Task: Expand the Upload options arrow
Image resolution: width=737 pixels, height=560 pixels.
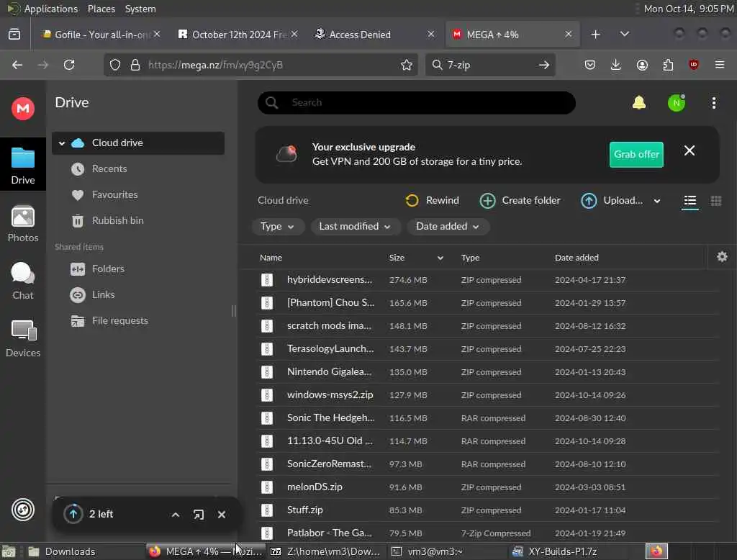Action: pyautogui.click(x=656, y=202)
